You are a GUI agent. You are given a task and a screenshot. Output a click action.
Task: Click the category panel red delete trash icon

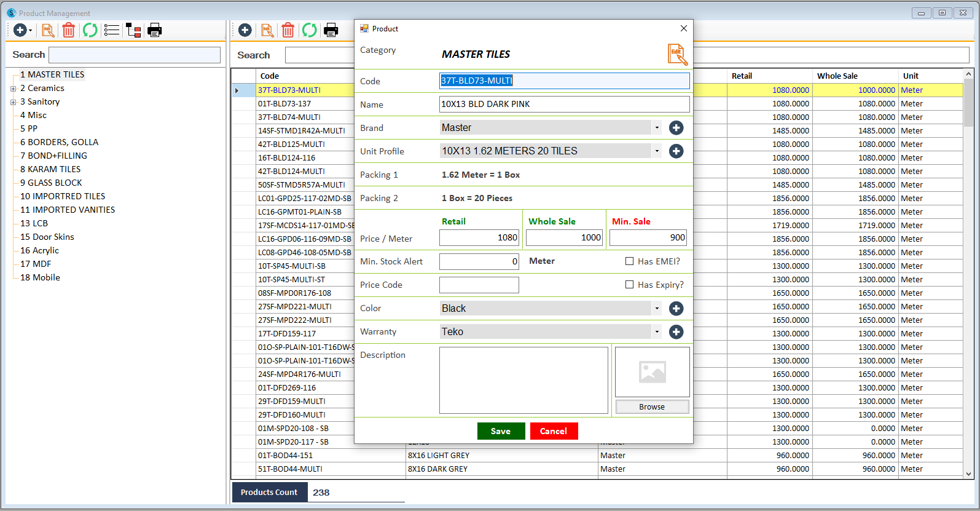69,30
